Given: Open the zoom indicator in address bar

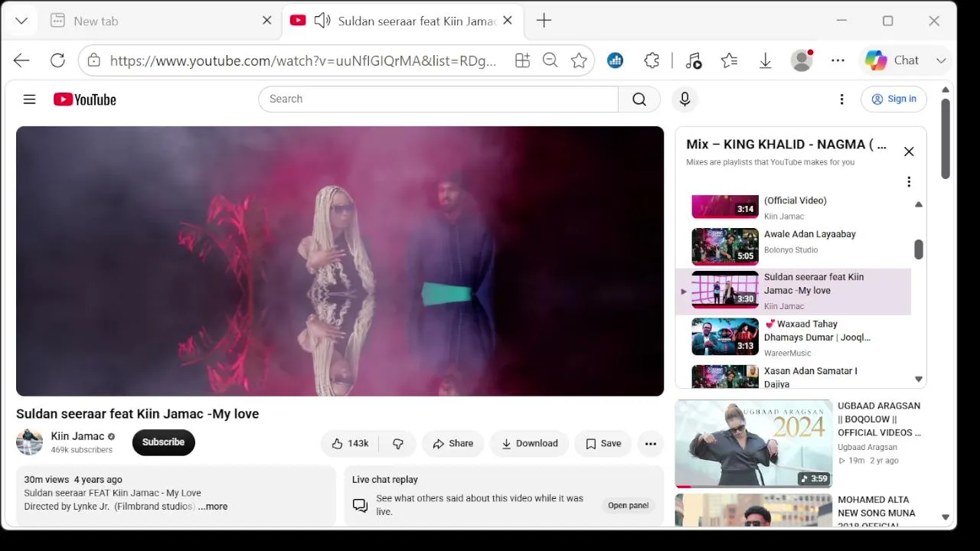Looking at the screenshot, I should [550, 60].
